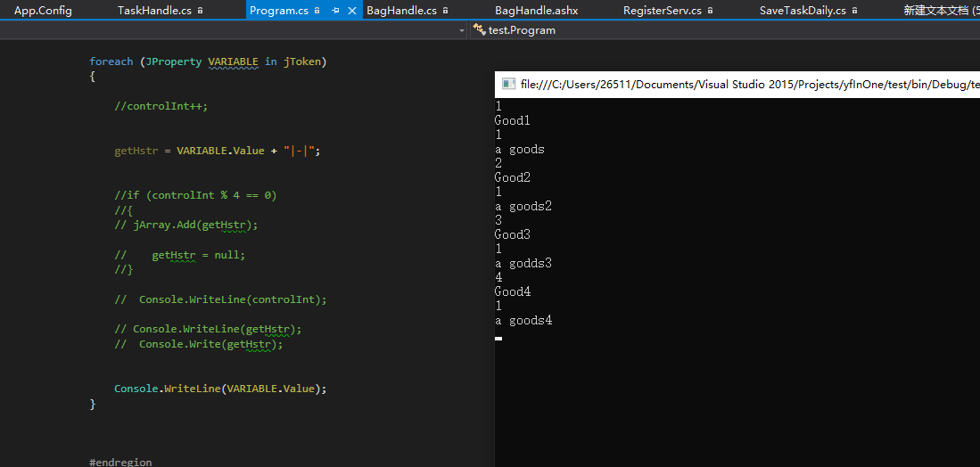Close the Program.cs tab
This screenshot has height=467, width=980.
[352, 11]
